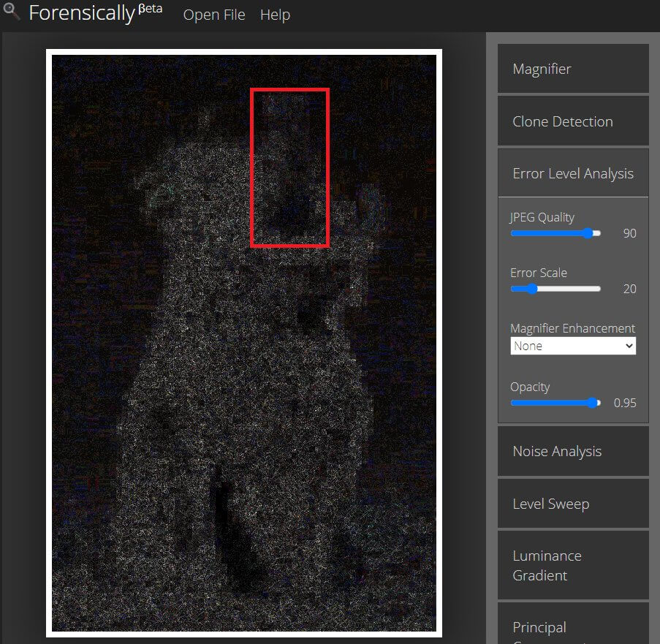Screen dimensions: 660x644
Task: Click the Error Scale value 20
Action: pyautogui.click(x=629, y=289)
